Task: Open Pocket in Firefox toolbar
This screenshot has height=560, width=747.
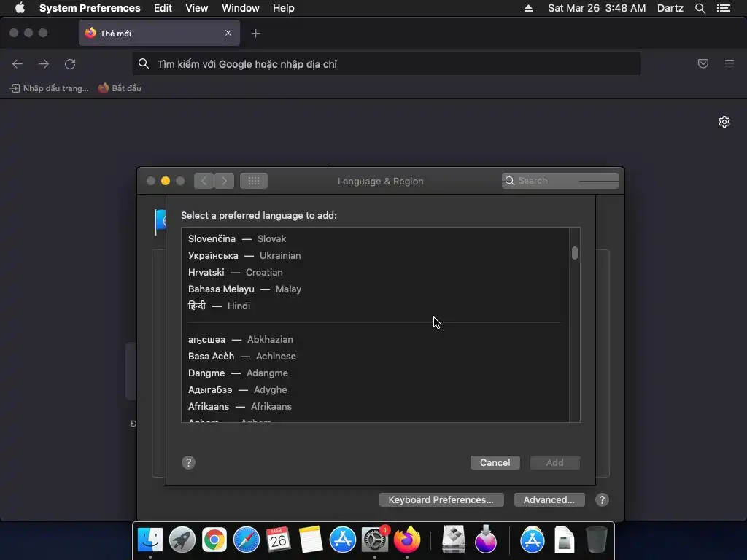Action: click(x=703, y=63)
